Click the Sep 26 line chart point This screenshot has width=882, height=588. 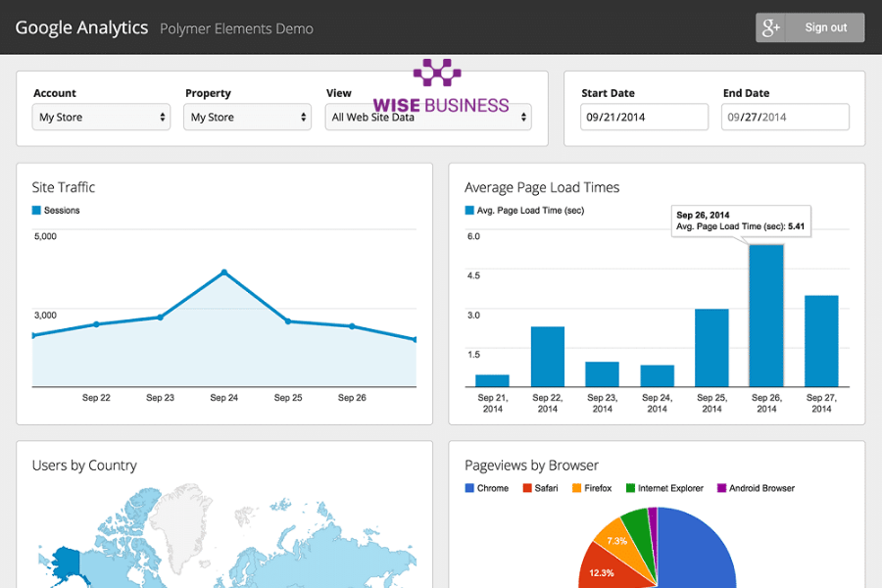(x=352, y=326)
